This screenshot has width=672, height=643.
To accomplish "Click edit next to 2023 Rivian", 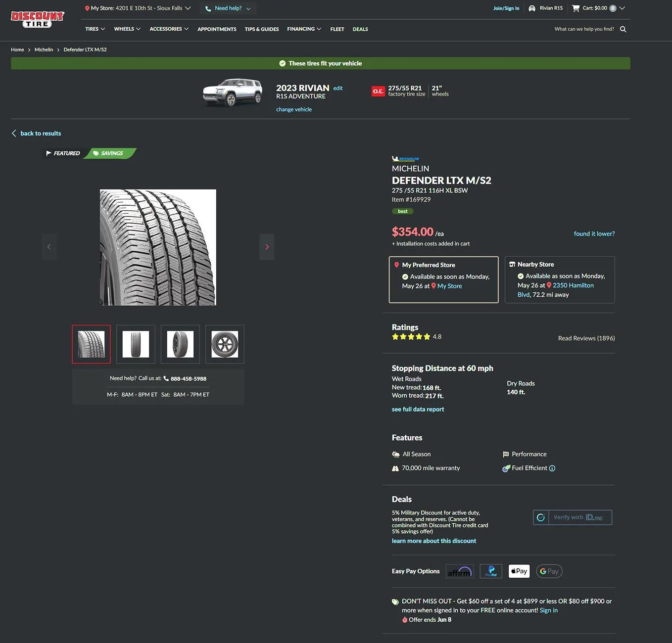I will [x=338, y=89].
